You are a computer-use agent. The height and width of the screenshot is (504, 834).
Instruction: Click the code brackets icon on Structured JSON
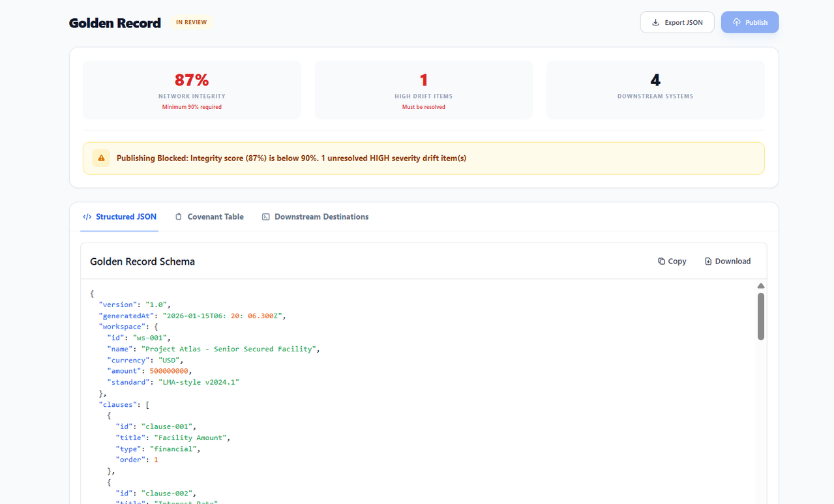click(x=87, y=216)
